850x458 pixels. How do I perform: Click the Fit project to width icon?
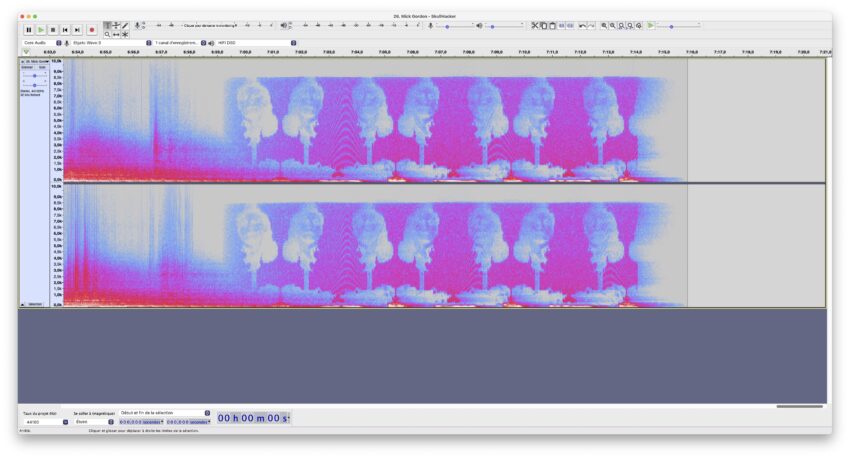click(x=630, y=25)
